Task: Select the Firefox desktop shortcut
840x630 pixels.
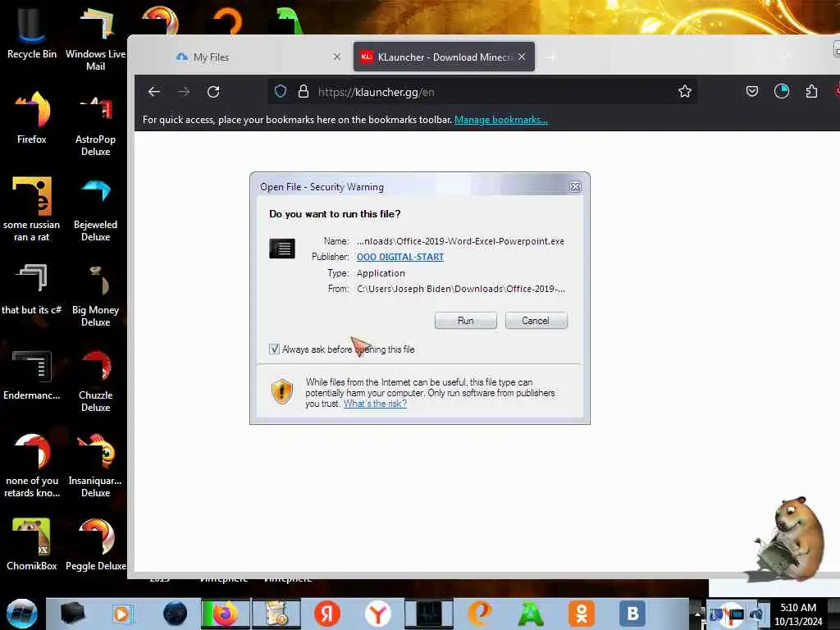Action: tap(32, 116)
